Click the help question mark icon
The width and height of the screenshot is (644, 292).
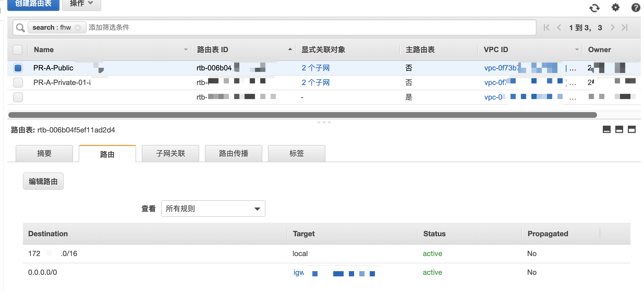click(636, 7)
